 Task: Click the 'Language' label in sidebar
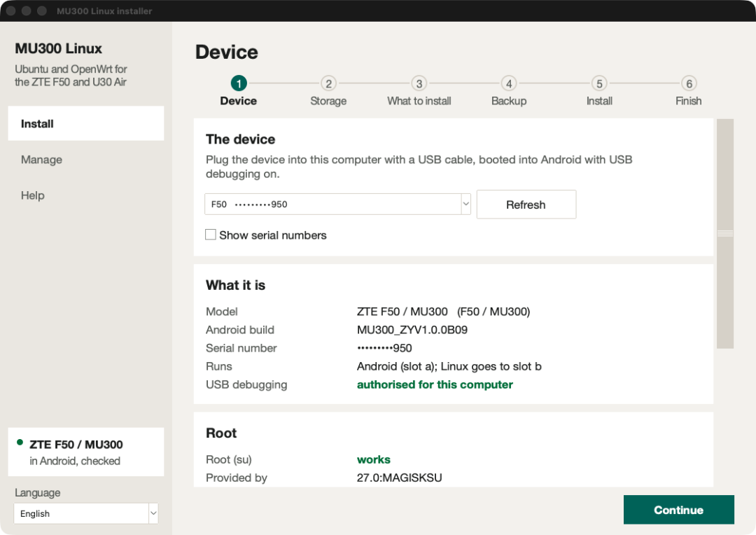tap(38, 492)
